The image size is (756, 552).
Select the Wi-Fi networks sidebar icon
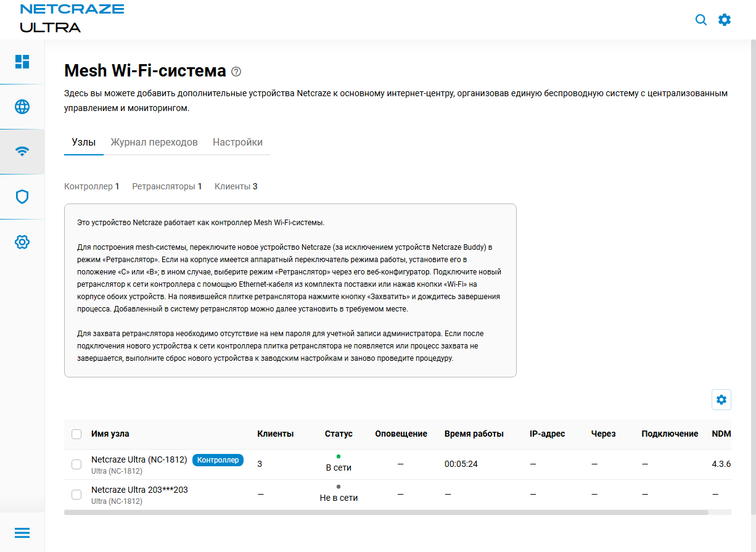[x=22, y=152]
